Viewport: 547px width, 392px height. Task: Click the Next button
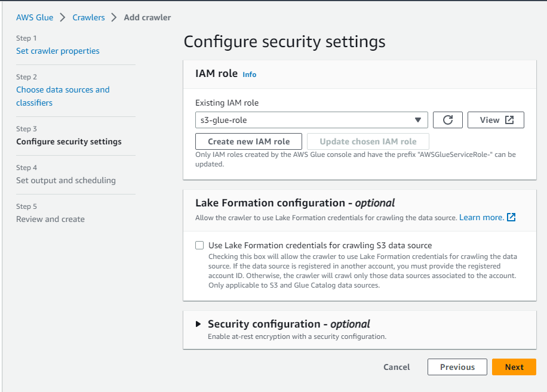tap(514, 367)
